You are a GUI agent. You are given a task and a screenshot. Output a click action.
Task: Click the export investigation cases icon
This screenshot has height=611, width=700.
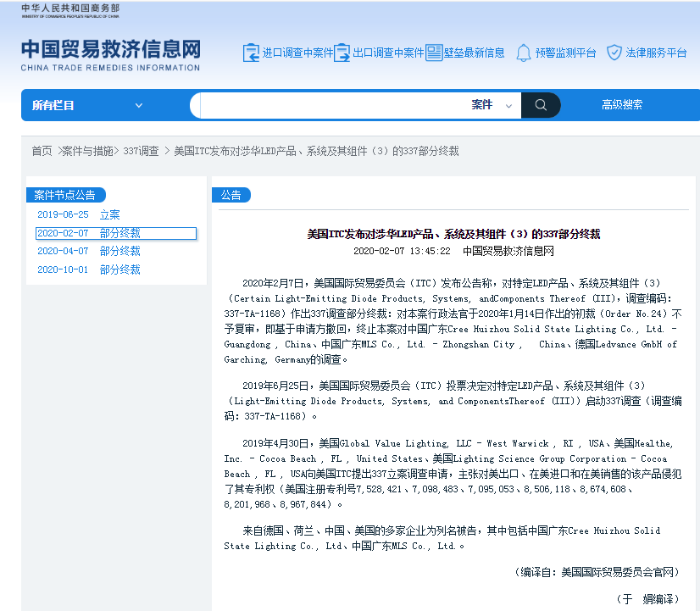click(342, 53)
